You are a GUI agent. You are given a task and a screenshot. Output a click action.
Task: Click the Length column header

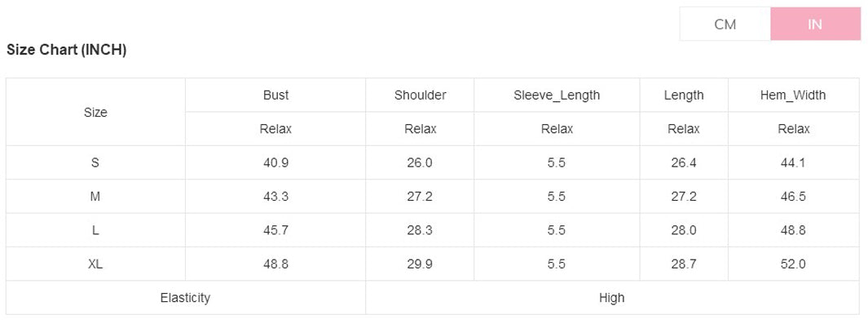pyautogui.click(x=685, y=95)
